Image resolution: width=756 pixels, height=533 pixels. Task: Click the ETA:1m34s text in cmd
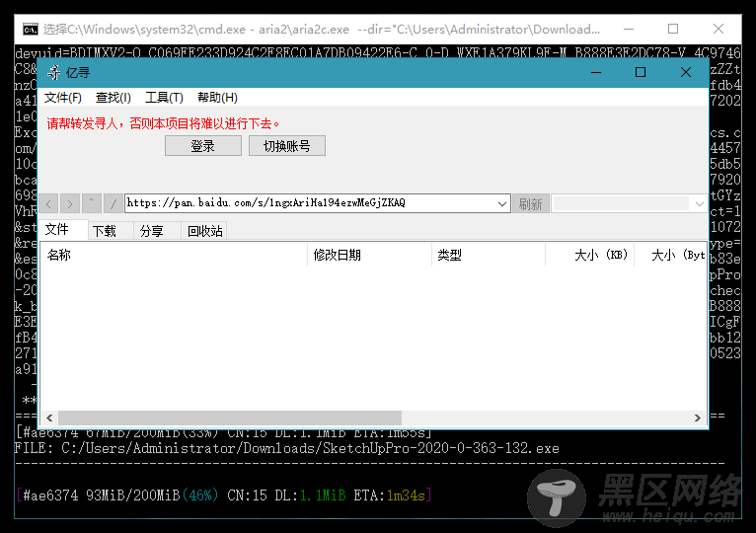[x=390, y=495]
